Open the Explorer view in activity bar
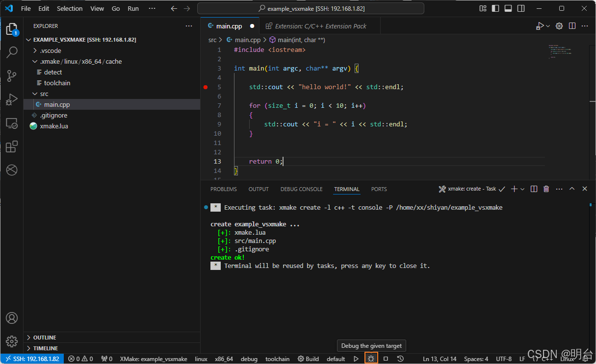The width and height of the screenshot is (596, 364). [12, 29]
